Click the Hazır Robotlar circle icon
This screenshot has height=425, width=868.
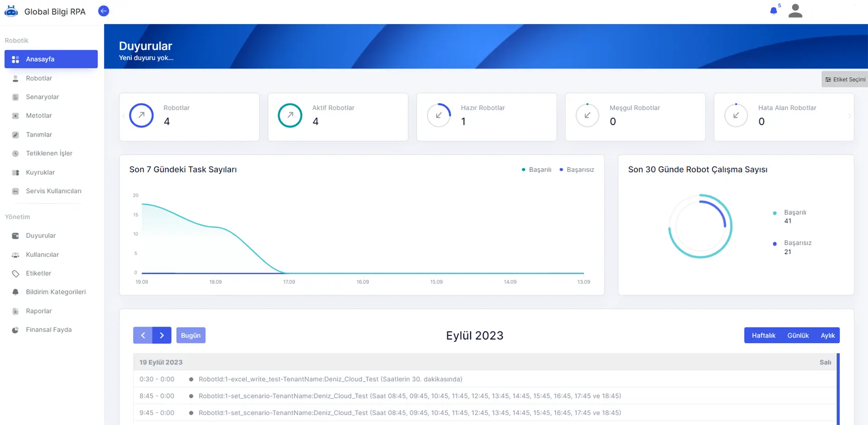pos(439,115)
